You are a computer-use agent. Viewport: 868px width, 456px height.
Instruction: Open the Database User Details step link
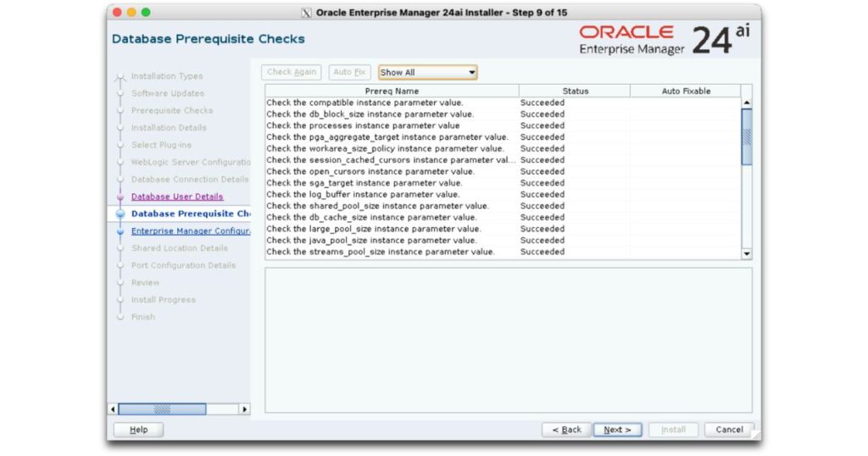click(x=177, y=197)
